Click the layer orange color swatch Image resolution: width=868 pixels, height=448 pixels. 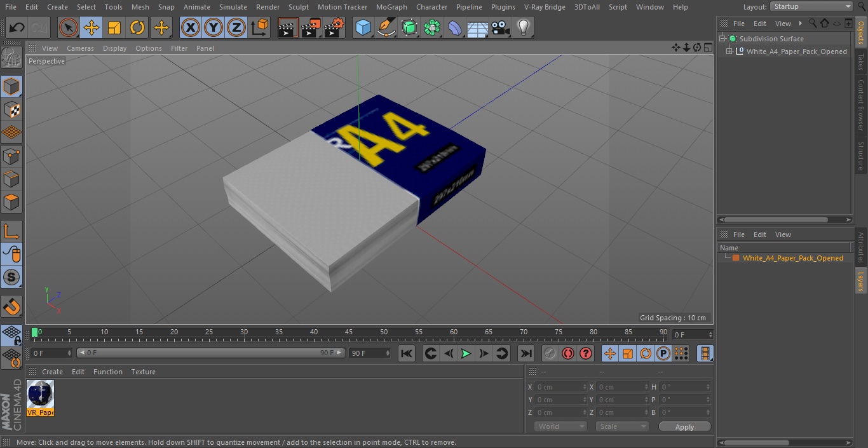click(736, 258)
